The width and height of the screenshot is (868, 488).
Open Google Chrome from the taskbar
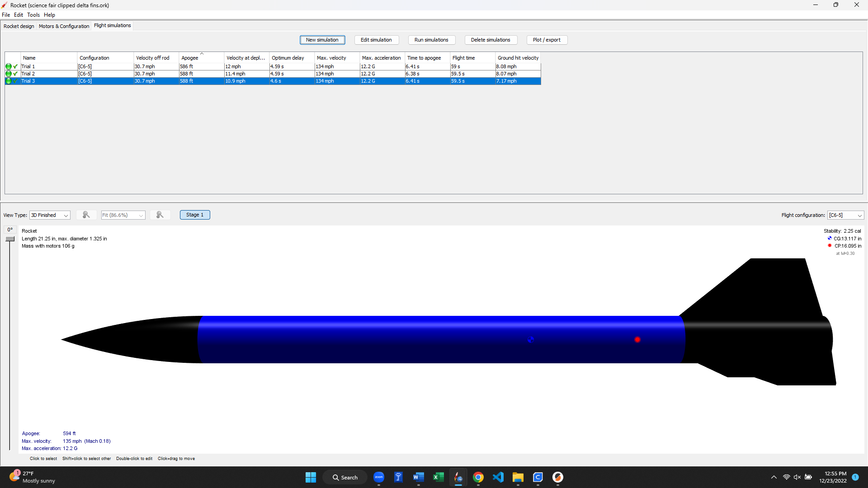click(x=478, y=477)
